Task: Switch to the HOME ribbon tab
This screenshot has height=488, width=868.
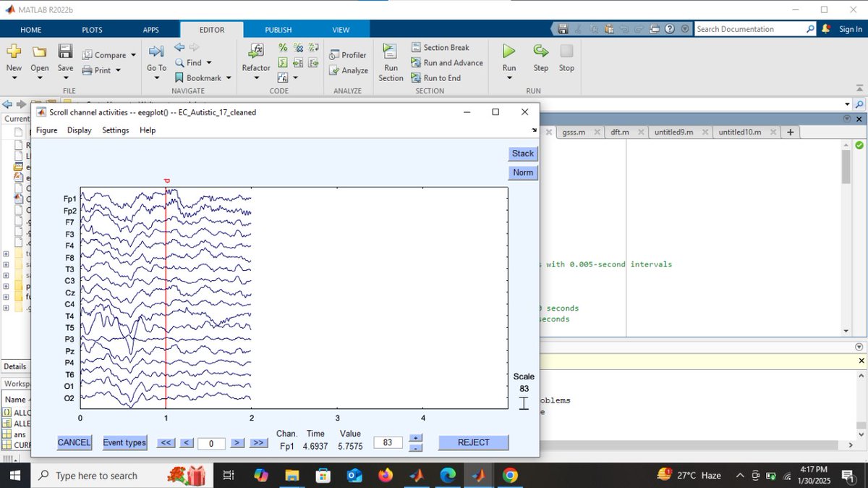Action: [30, 30]
